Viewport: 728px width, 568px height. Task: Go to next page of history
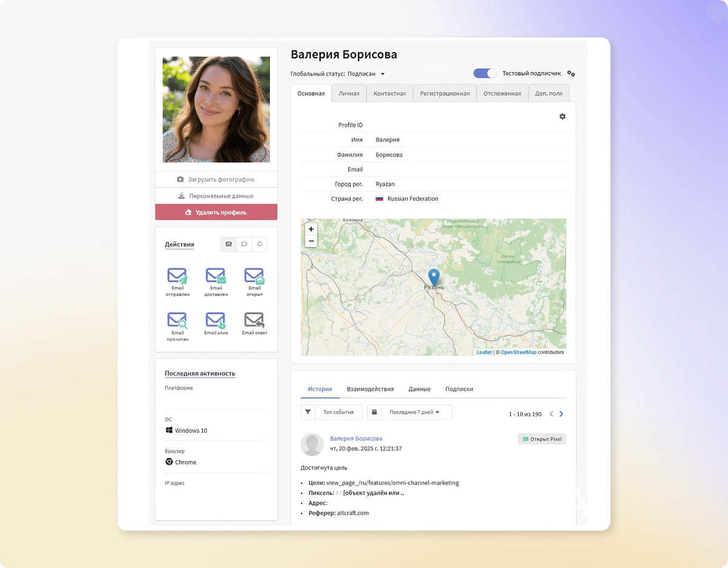tap(561, 414)
